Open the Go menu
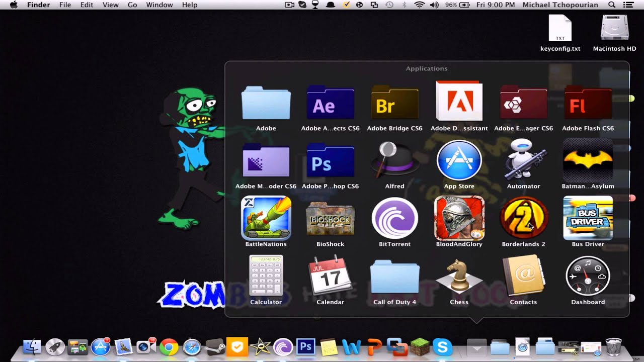 tap(132, 5)
